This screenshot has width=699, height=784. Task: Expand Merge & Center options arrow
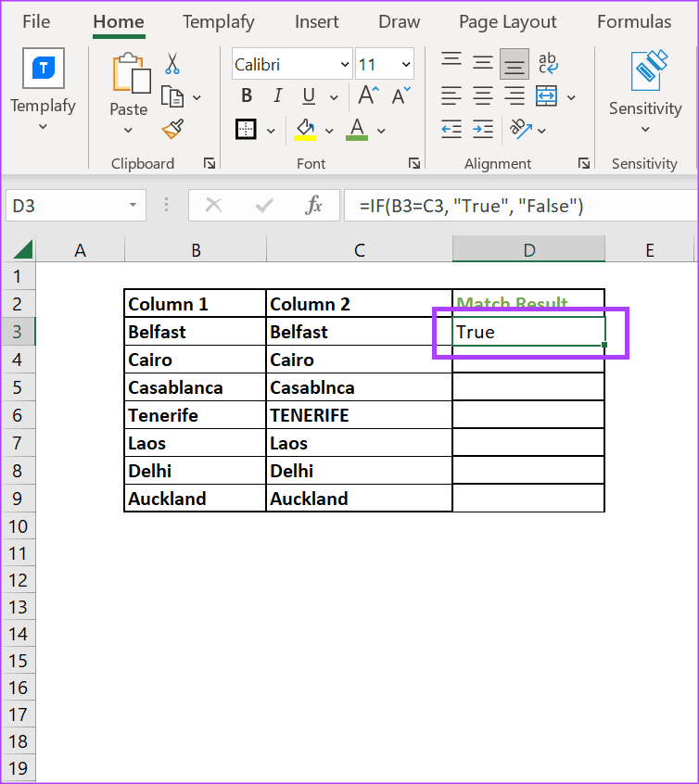[x=571, y=98]
